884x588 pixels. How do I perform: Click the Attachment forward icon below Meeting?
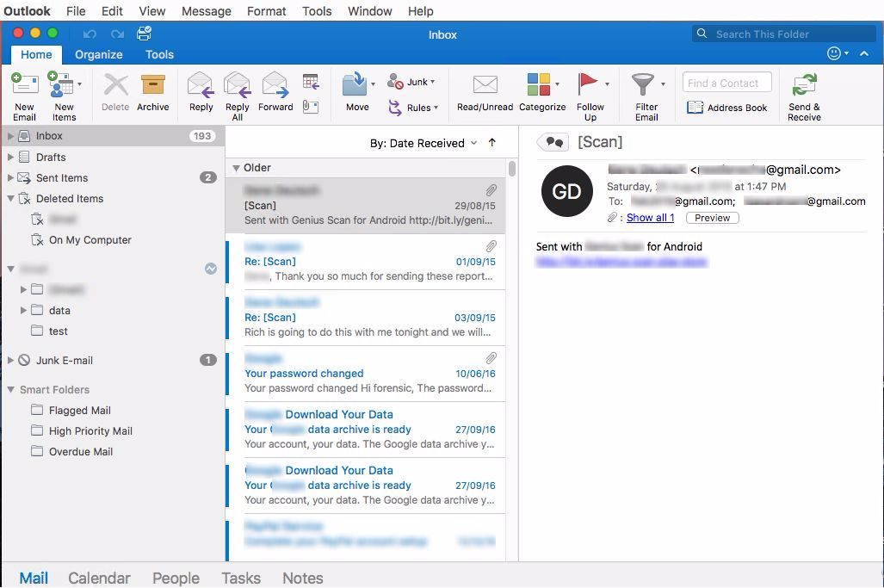[x=311, y=107]
